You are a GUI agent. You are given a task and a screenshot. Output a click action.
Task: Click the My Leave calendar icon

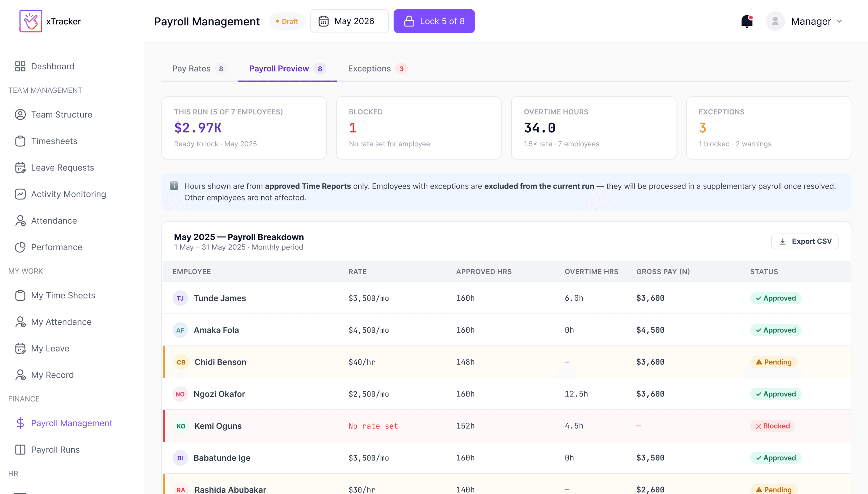pos(20,348)
